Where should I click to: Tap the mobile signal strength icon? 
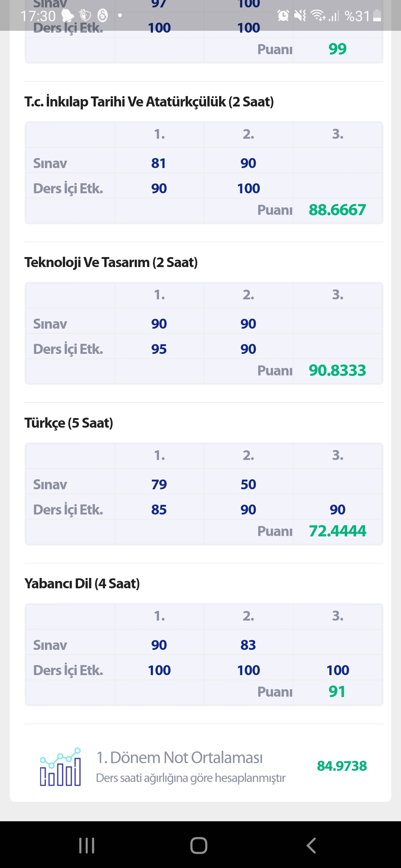pos(334,16)
